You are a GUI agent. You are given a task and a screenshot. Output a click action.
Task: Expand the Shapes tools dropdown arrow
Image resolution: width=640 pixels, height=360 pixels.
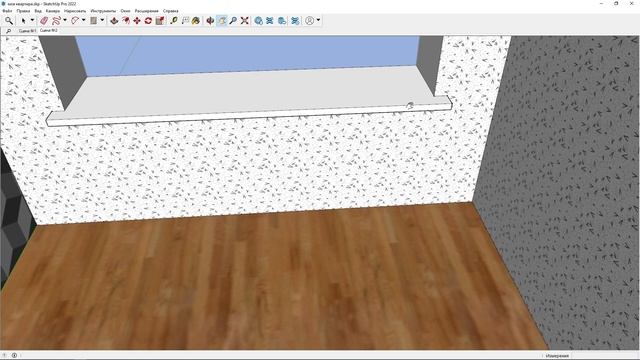pyautogui.click(x=102, y=20)
